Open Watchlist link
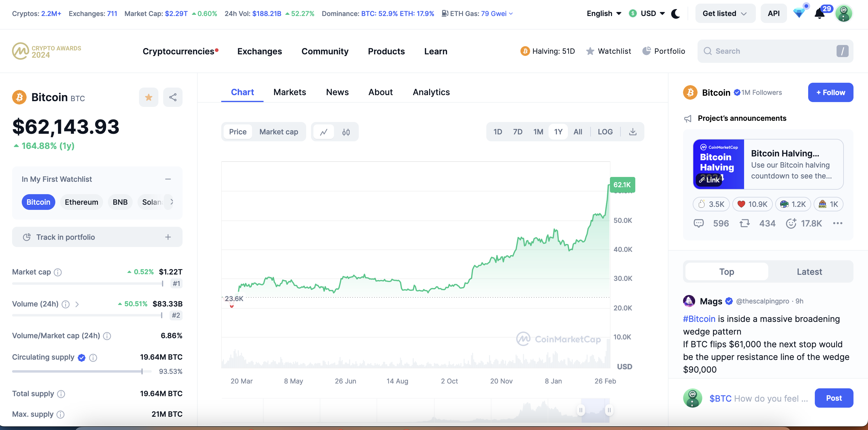This screenshot has width=868, height=430. 608,51
